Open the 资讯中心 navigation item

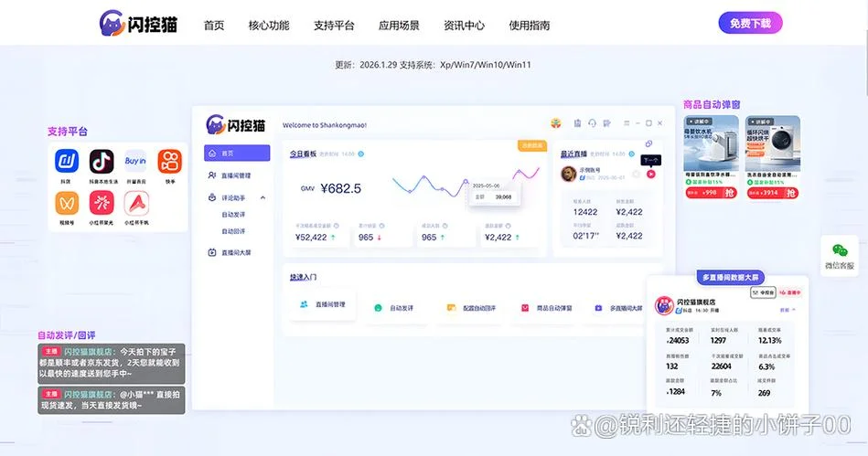coord(464,26)
